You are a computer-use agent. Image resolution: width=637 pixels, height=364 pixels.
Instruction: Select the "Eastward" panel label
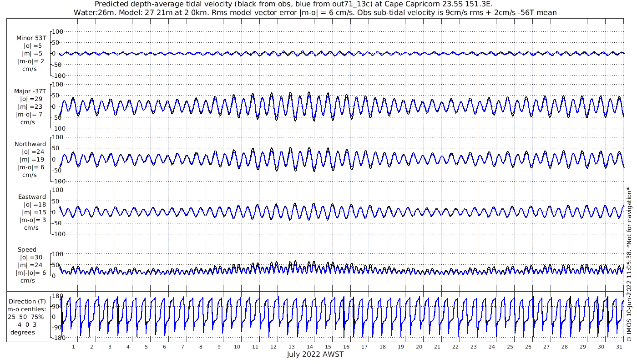pos(32,197)
